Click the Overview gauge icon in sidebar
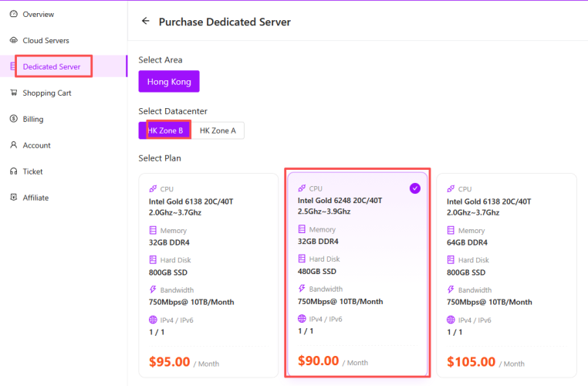This screenshot has height=386, width=588. [x=13, y=14]
